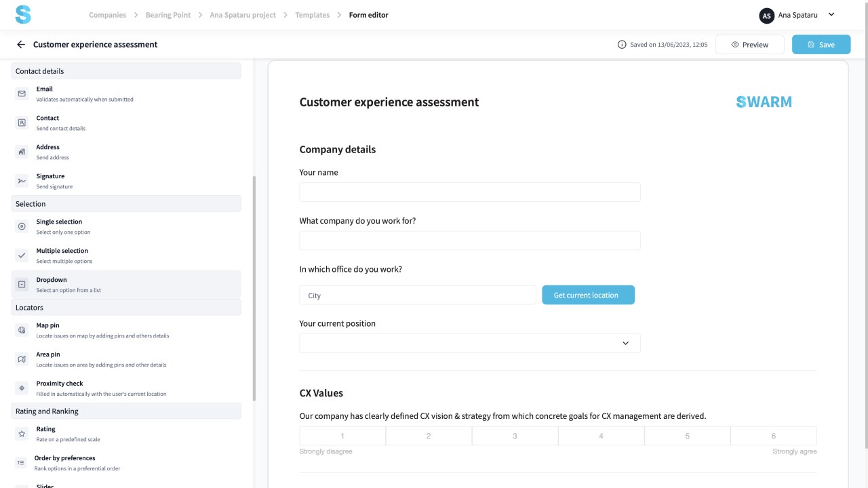The height and width of the screenshot is (488, 868).
Task: Open the Your current position dropdown
Action: 469,343
